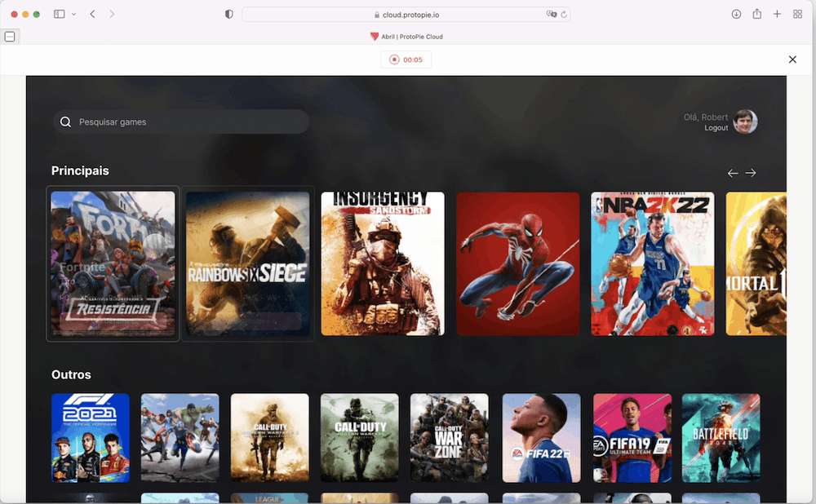The width and height of the screenshot is (816, 504).
Task: Select Marvel's Avengers cover in Outros
Action: point(180,438)
